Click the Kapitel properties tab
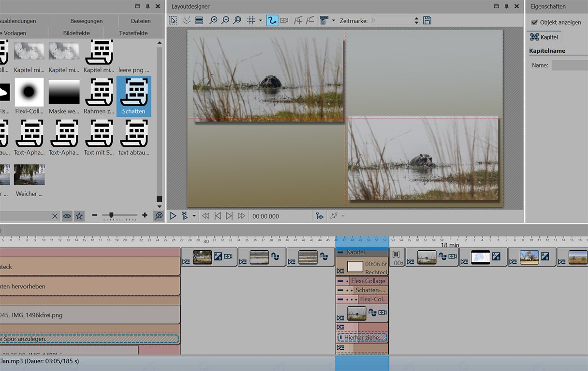This screenshot has height=371, width=588. (544, 37)
